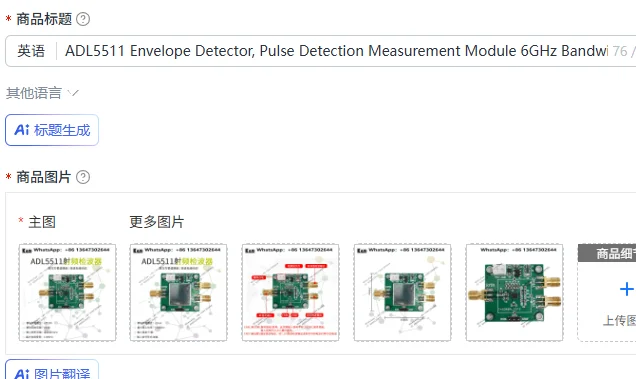Click the 主图 label
The width and height of the screenshot is (636, 379).
pyautogui.click(x=42, y=222)
